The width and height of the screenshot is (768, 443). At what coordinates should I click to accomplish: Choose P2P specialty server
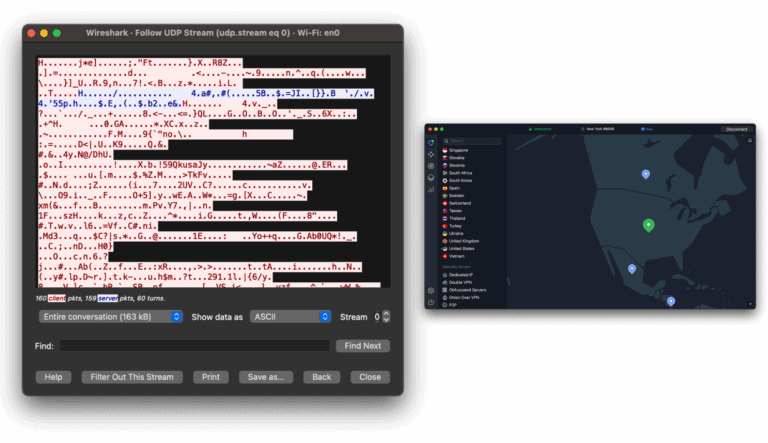point(450,305)
